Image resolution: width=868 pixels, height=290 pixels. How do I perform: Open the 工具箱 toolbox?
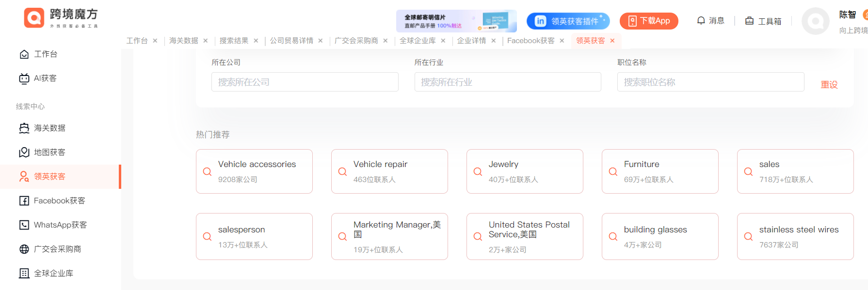pos(763,21)
